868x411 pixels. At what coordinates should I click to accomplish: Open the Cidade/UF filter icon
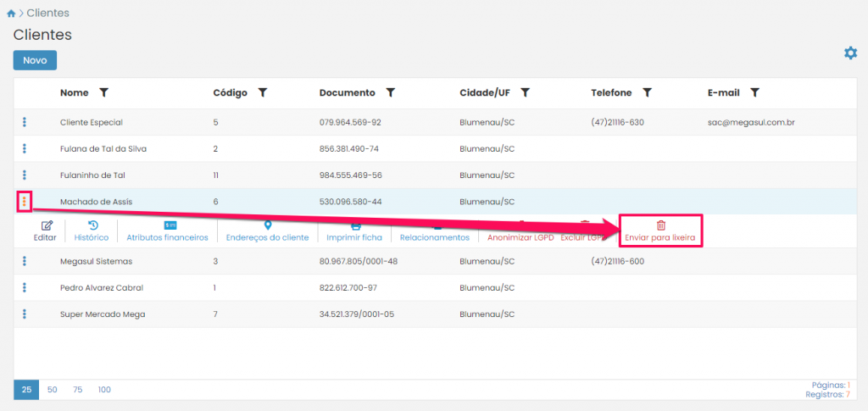(526, 92)
